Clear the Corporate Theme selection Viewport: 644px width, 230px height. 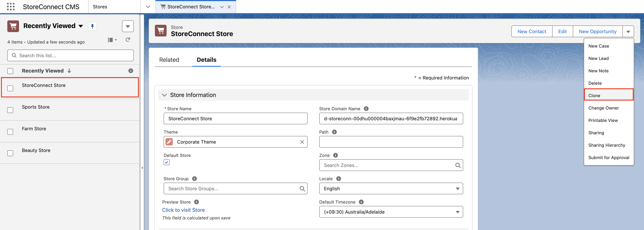click(302, 142)
